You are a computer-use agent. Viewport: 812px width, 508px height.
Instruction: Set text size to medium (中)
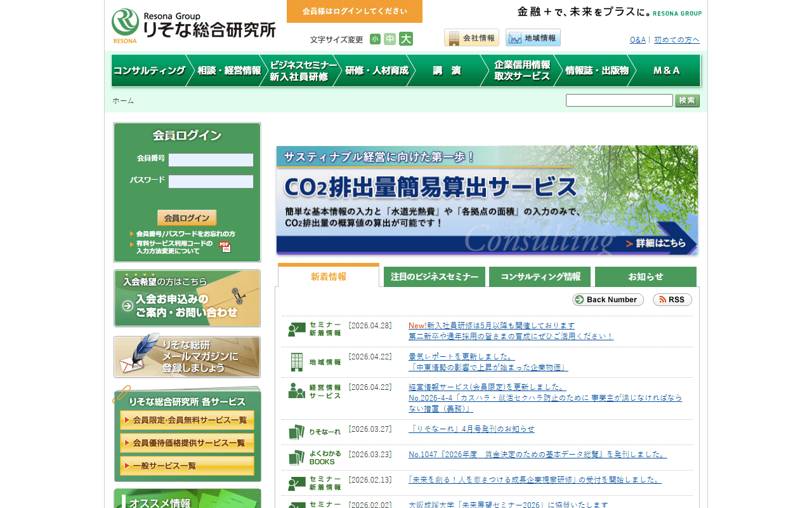click(x=390, y=39)
